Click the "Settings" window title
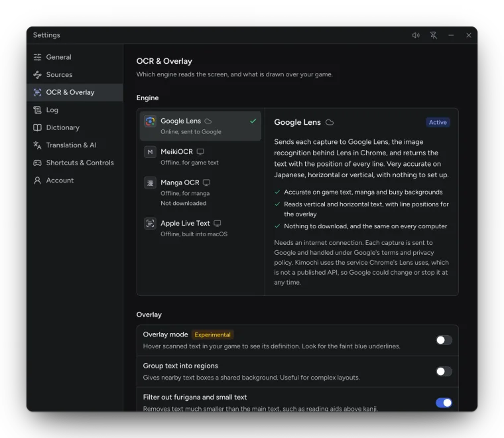Viewport: 504px width, 438px height. 46,35
